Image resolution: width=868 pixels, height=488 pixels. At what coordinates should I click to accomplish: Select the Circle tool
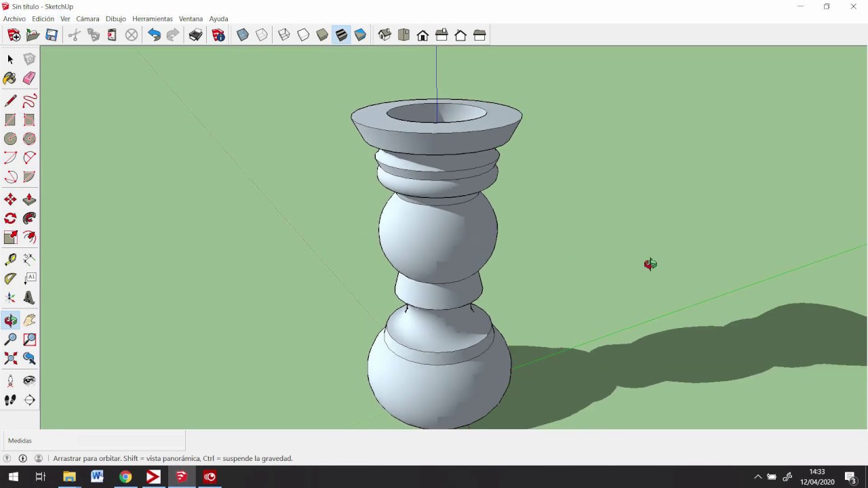tap(10, 139)
